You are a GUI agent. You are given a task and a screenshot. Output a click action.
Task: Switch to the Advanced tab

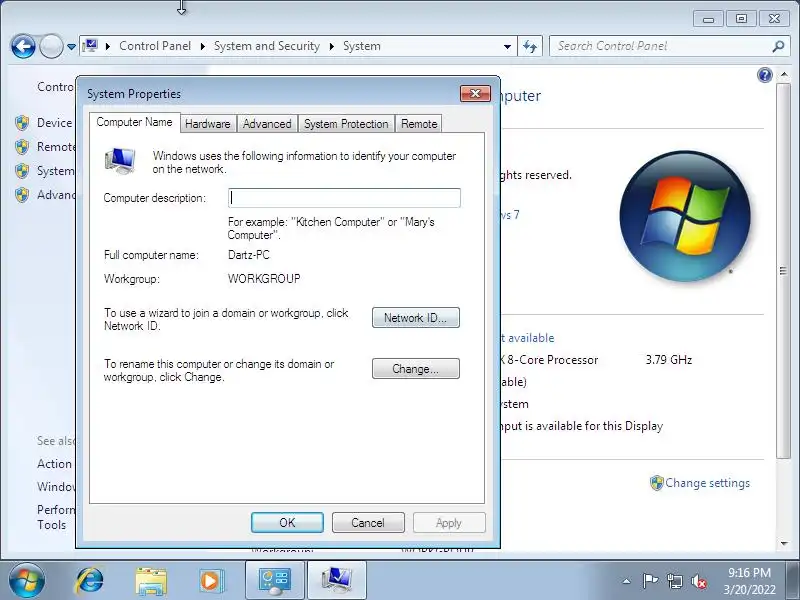(x=267, y=124)
